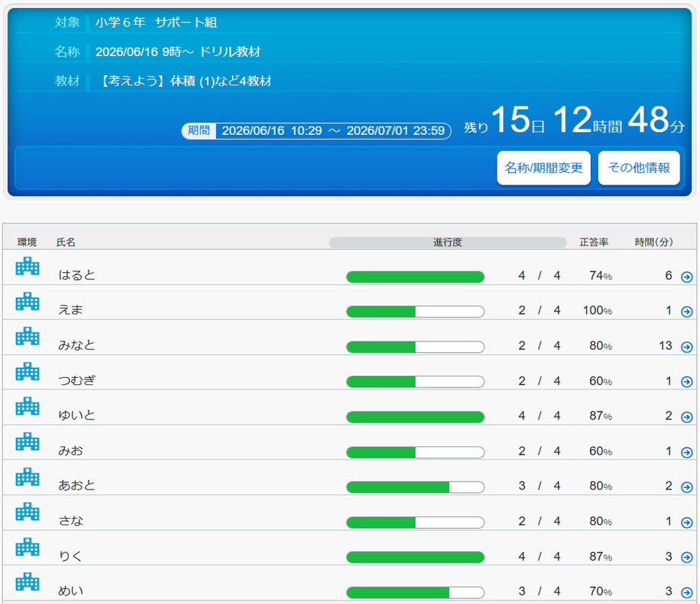Click the 環境 column header
This screenshot has height=604, width=700.
27,242
